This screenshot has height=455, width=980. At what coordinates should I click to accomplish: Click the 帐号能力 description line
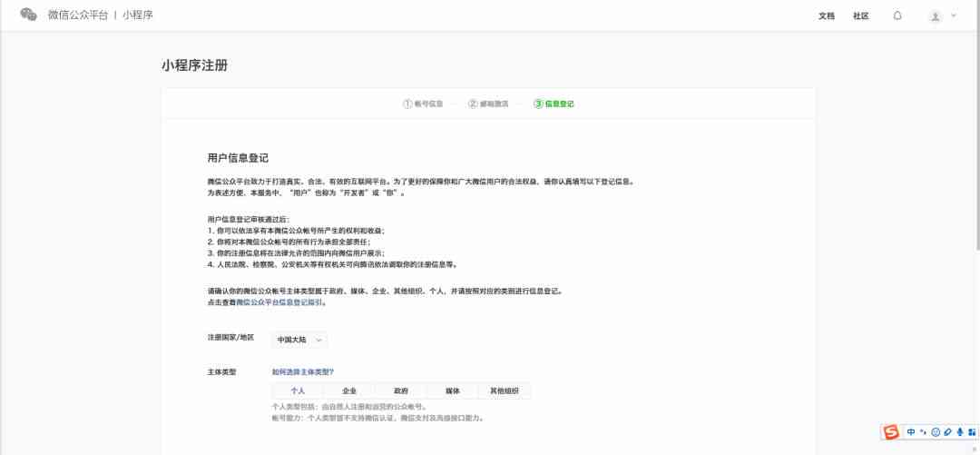pyautogui.click(x=377, y=418)
